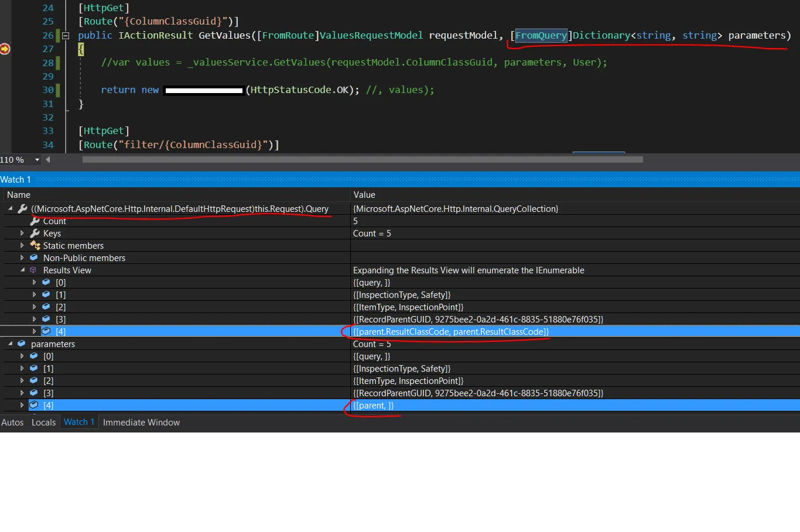
Task: Click the cube icon of parameters item [1]
Action: click(x=34, y=369)
